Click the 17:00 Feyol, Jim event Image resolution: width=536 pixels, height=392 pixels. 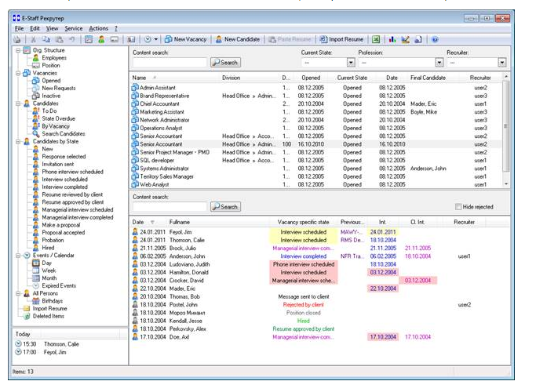coord(41,352)
